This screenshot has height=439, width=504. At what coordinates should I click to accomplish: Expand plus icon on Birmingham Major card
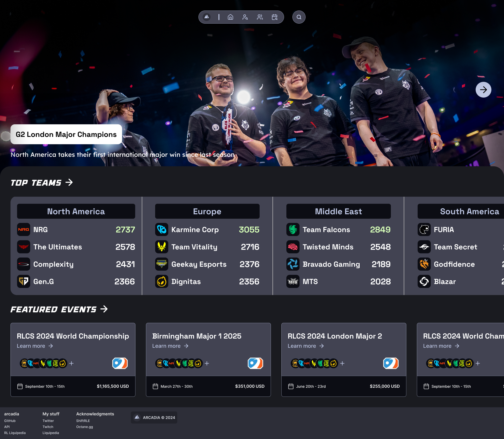coord(207,363)
